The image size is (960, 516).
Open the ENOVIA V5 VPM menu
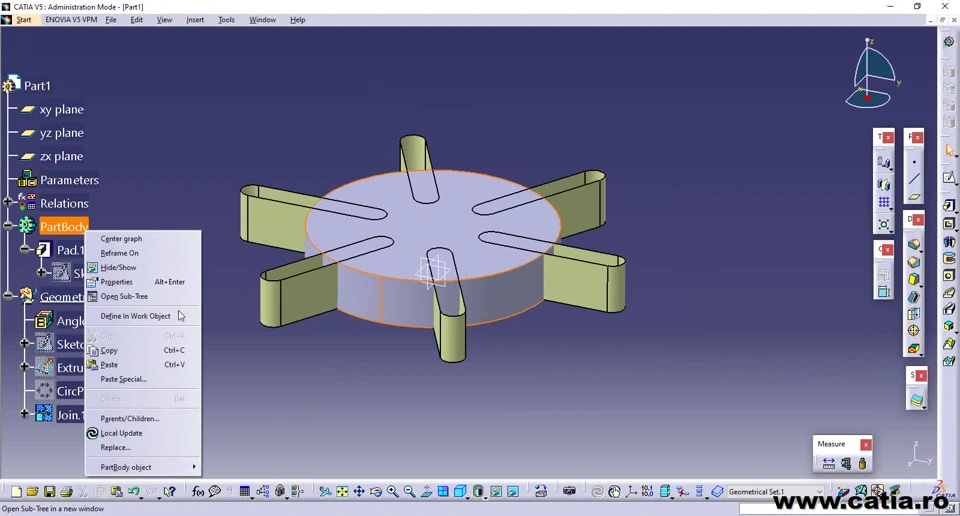coord(71,20)
